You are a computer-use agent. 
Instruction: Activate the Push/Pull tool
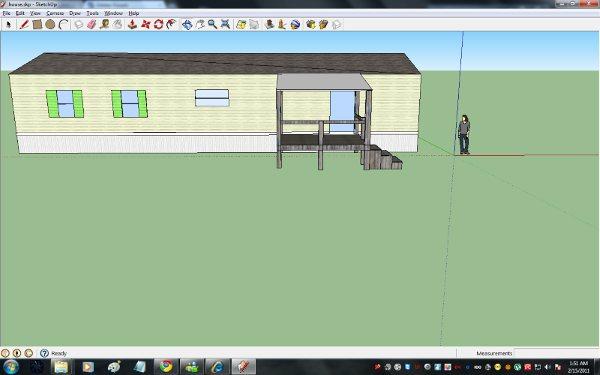tap(132, 24)
